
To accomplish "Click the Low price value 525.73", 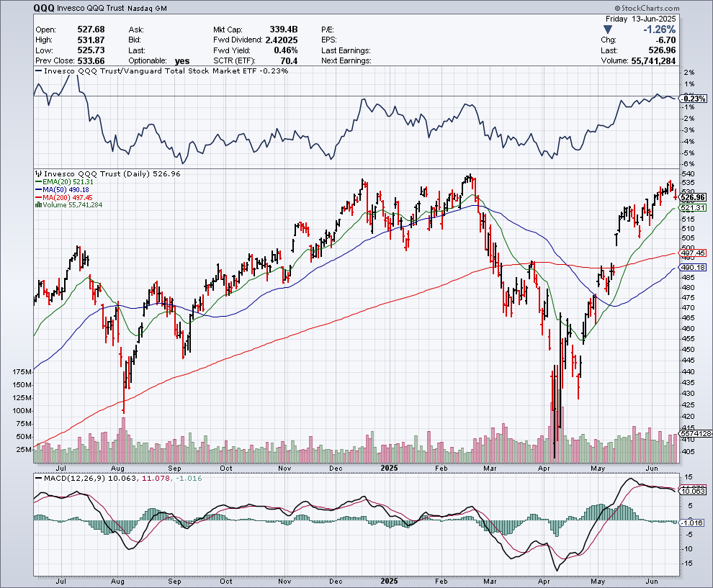I will coord(91,50).
